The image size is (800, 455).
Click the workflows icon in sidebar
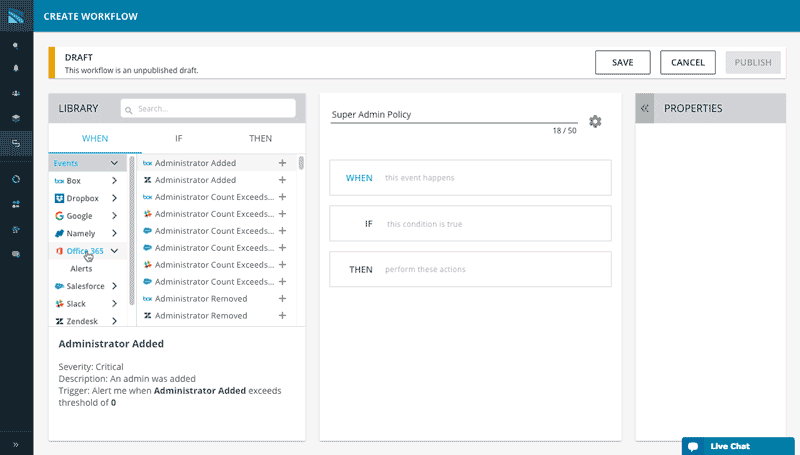click(16, 144)
